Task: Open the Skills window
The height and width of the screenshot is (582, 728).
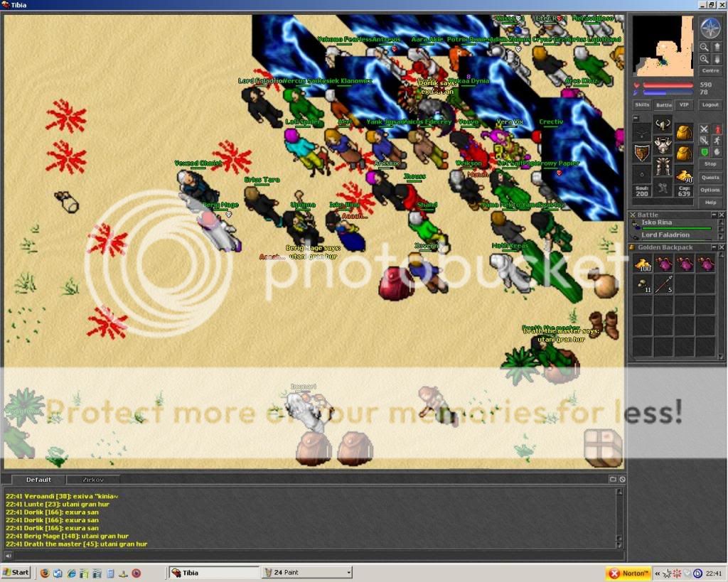Action: (x=642, y=105)
